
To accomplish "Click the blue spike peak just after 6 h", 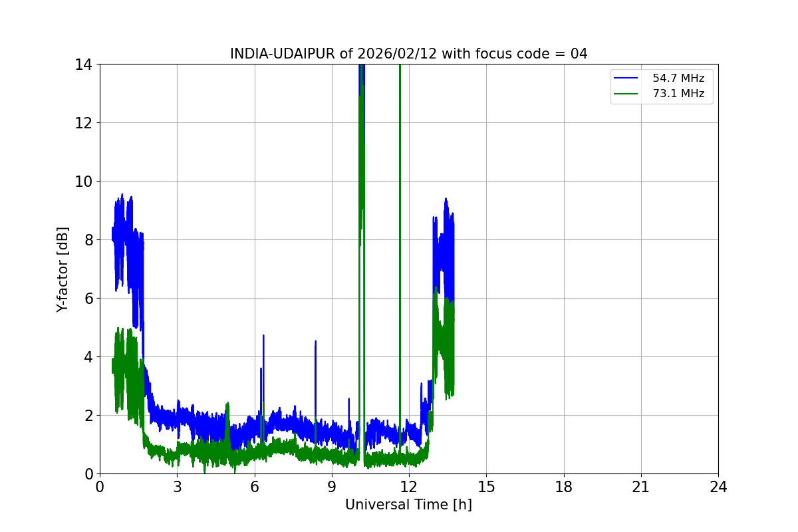I will click(263, 336).
